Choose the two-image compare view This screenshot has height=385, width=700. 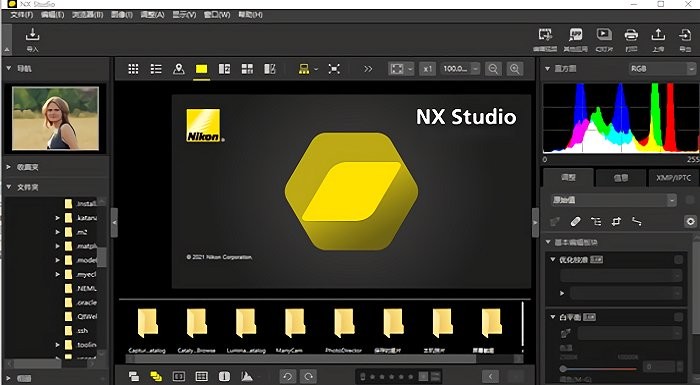224,69
